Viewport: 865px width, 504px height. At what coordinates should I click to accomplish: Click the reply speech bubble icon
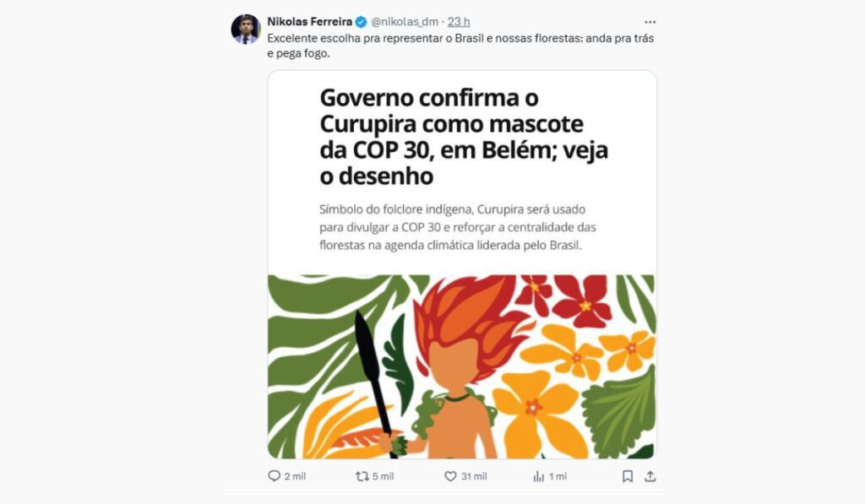(274, 476)
